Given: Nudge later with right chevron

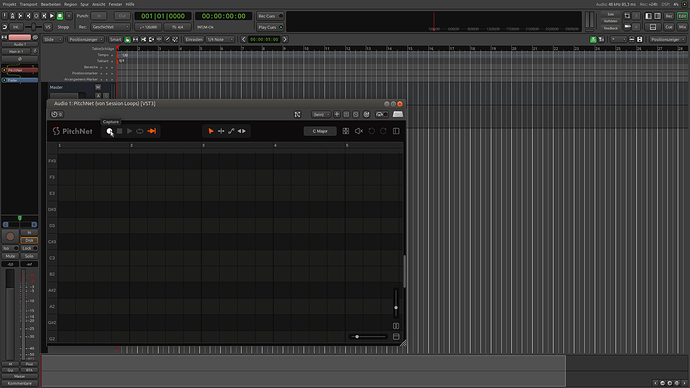Looking at the screenshot, I should pos(285,39).
